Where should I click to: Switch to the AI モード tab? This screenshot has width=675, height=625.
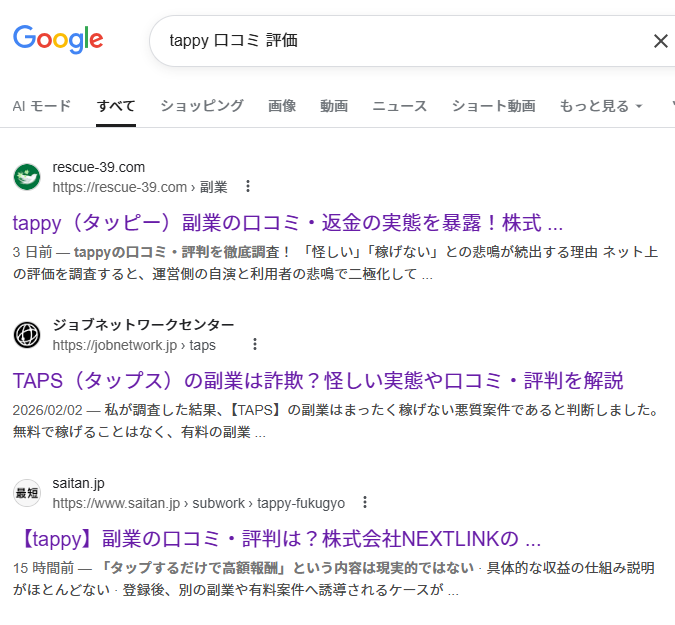tap(42, 106)
